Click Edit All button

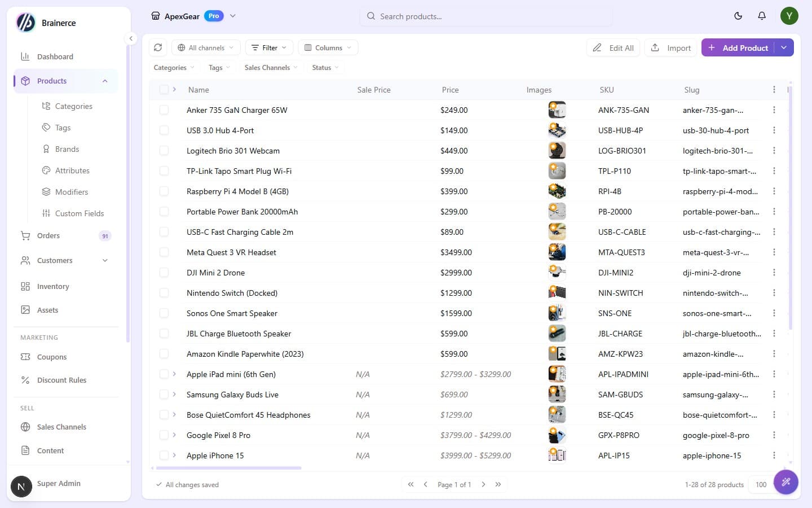point(613,47)
